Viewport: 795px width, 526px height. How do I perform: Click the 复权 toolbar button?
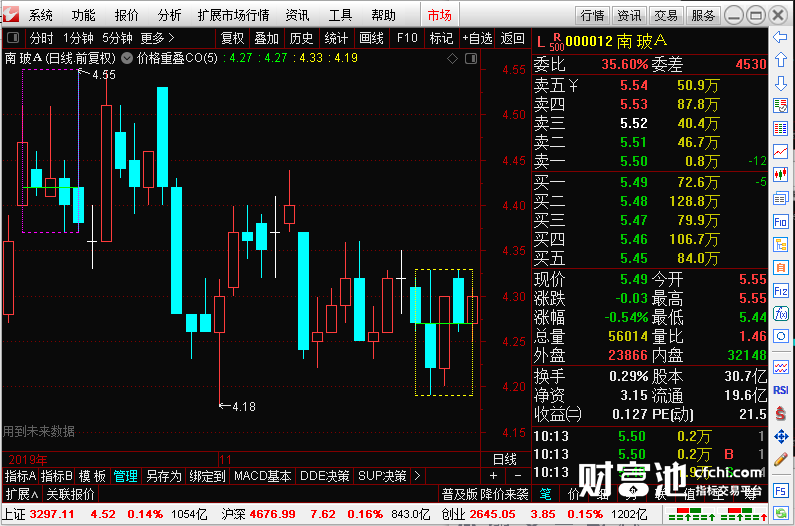point(232,38)
